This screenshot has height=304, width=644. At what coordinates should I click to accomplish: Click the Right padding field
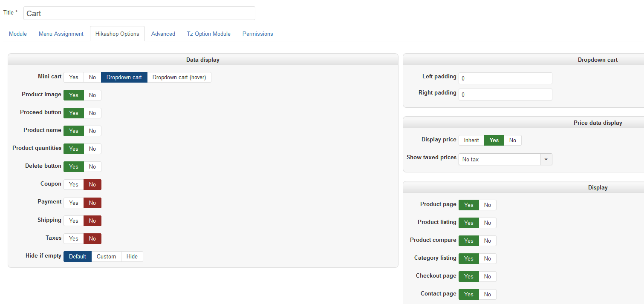(505, 95)
